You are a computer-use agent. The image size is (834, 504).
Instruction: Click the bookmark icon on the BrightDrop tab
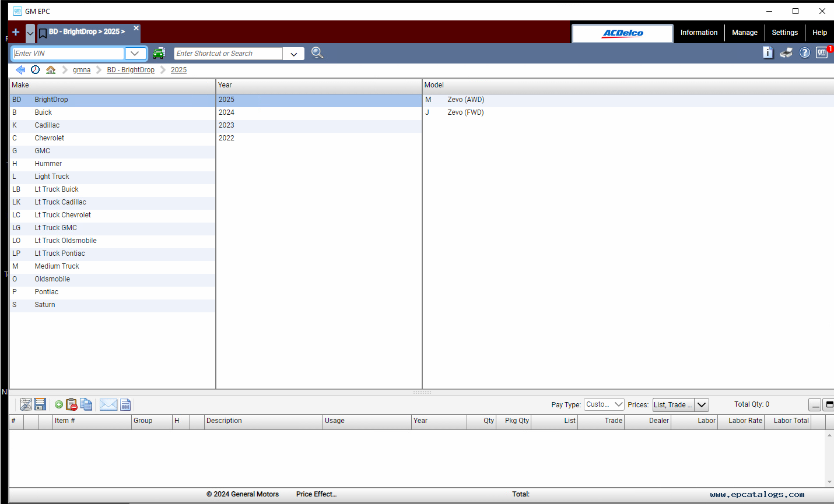click(43, 33)
